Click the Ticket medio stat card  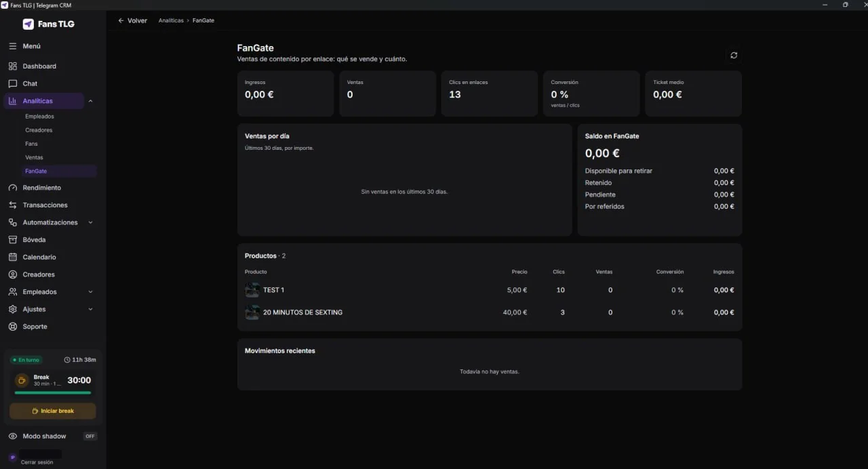(693, 94)
